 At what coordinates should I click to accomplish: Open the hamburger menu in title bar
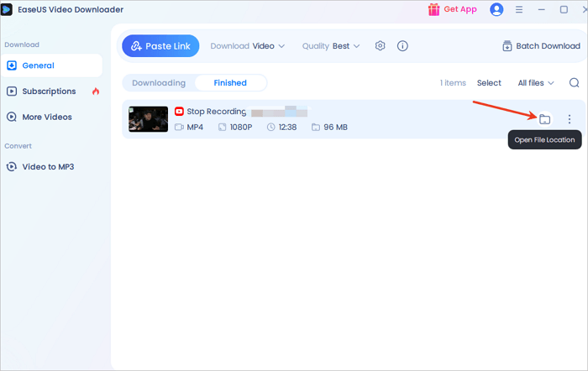(519, 9)
